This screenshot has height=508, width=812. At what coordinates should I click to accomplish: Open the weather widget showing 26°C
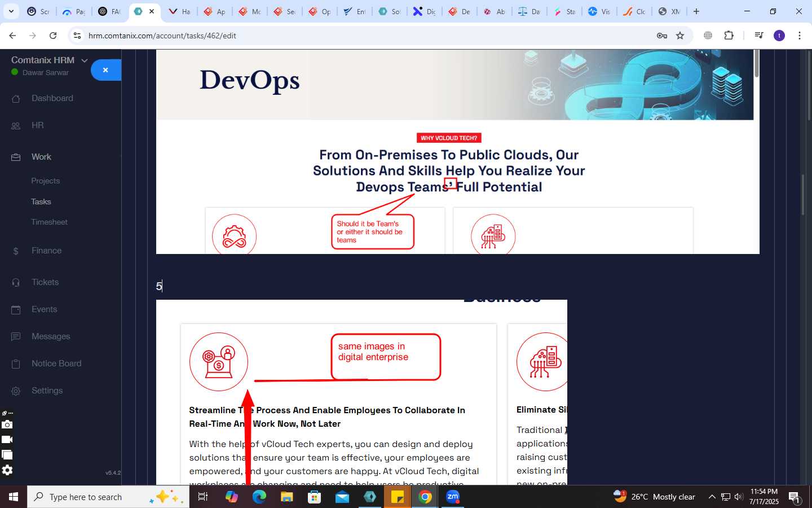tap(655, 497)
